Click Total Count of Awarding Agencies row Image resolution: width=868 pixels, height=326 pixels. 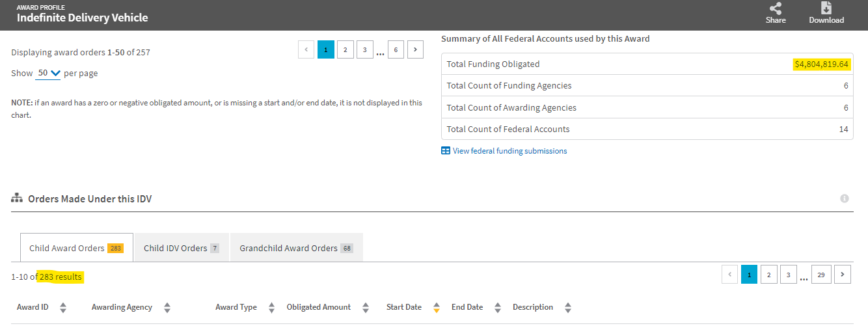tap(647, 107)
